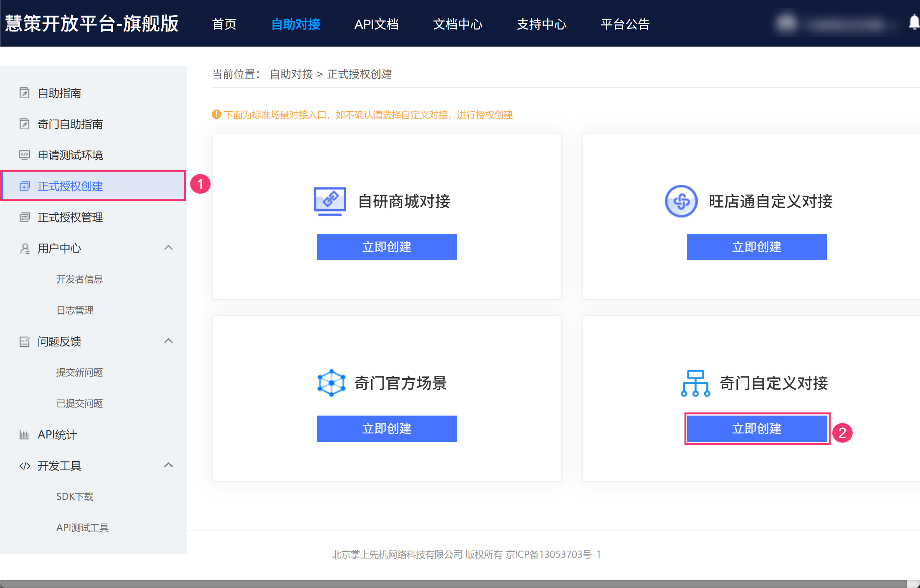Click the 奇门官方场景 cube icon
This screenshot has width=920, height=588.
pyautogui.click(x=331, y=383)
